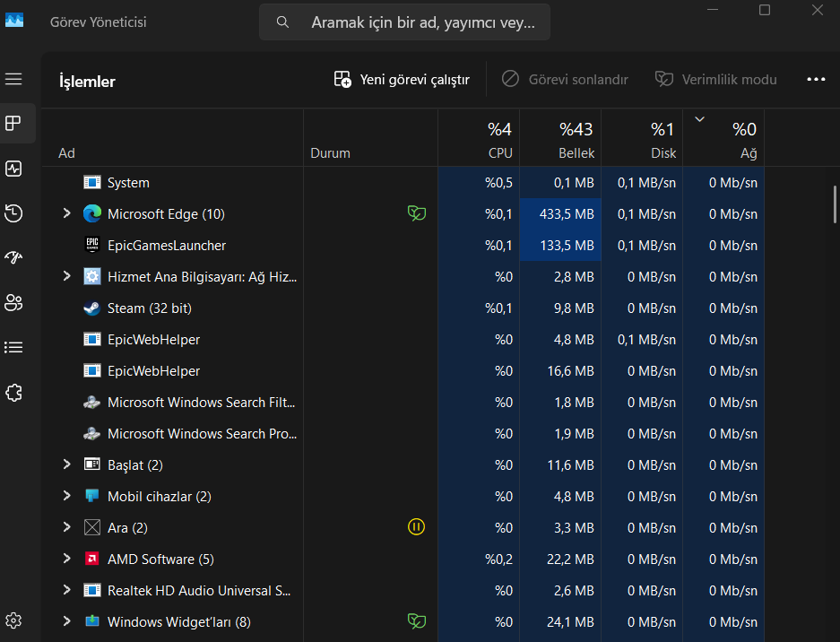
Task: Click the 9,8 MB memory cell
Action: coord(560,308)
